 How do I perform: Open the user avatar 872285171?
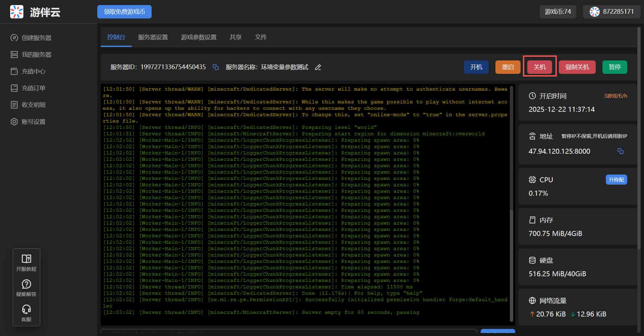tap(594, 12)
